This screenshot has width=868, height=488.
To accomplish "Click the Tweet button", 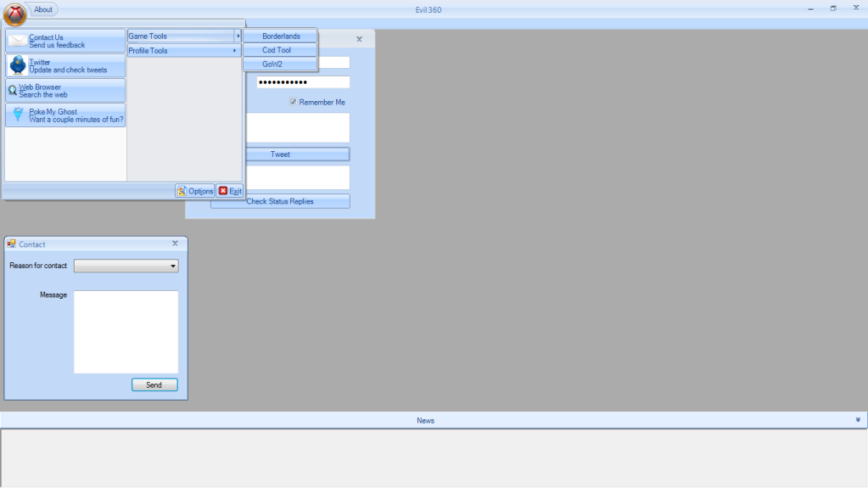I will click(x=297, y=154).
